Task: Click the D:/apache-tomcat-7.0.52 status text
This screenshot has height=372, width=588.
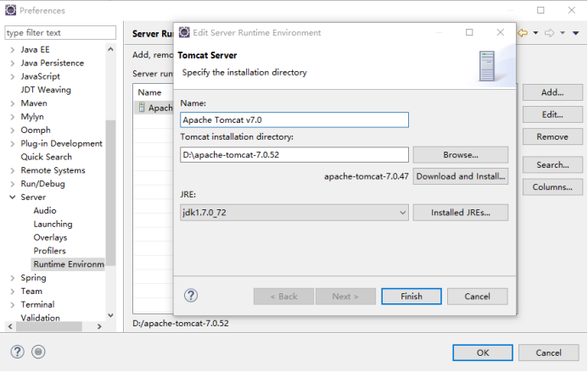Action: pyautogui.click(x=181, y=324)
